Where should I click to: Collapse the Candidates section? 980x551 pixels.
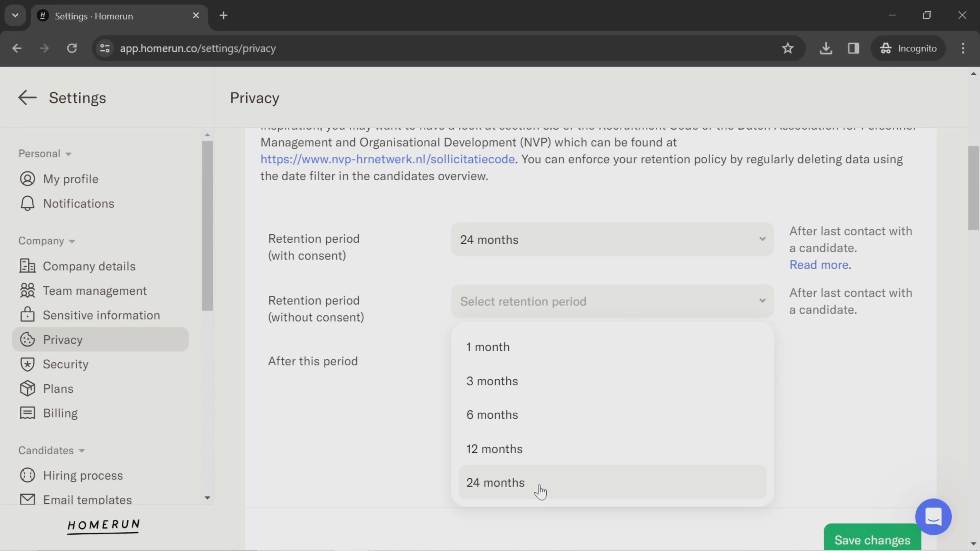tap(52, 450)
